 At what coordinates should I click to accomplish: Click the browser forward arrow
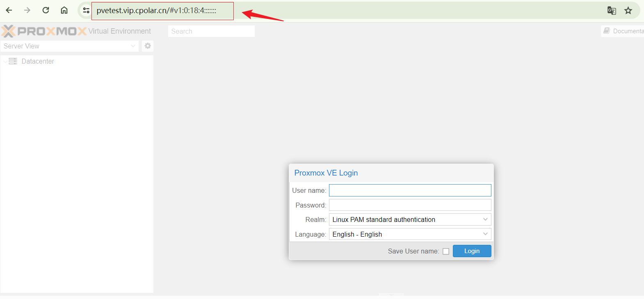pos(27,10)
